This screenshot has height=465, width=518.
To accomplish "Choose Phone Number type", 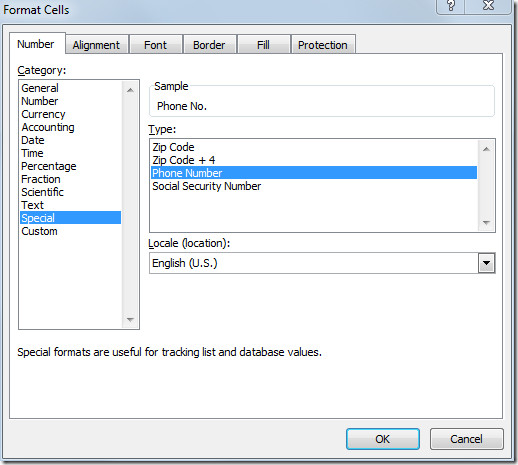I will [314, 173].
